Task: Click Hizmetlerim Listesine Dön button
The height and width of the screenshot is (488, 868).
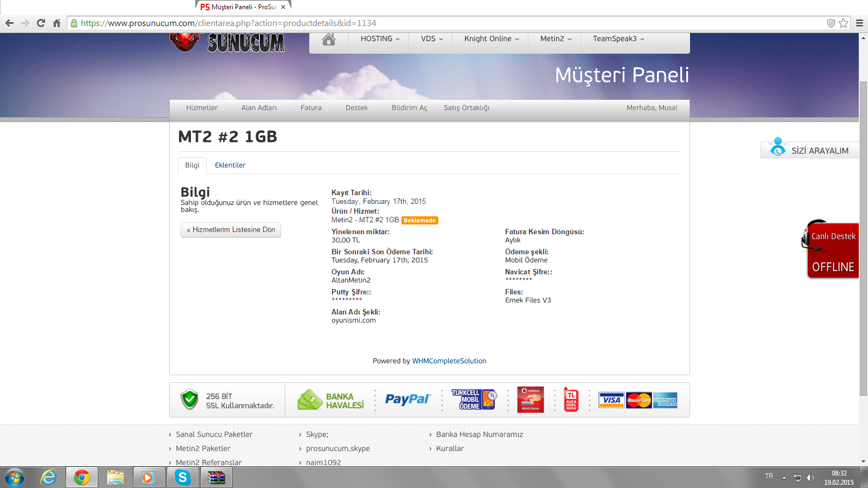Action: click(231, 230)
